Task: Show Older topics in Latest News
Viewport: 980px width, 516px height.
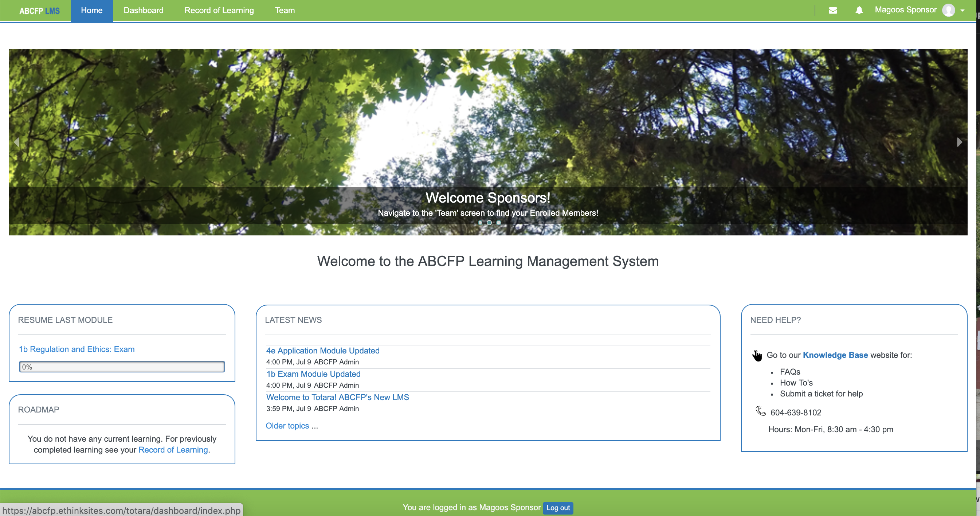Action: (287, 426)
